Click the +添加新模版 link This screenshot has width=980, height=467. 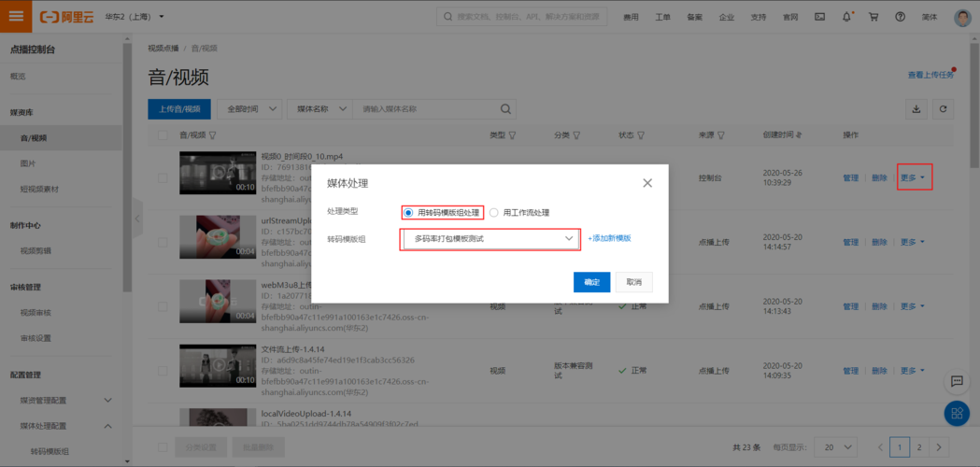point(609,238)
